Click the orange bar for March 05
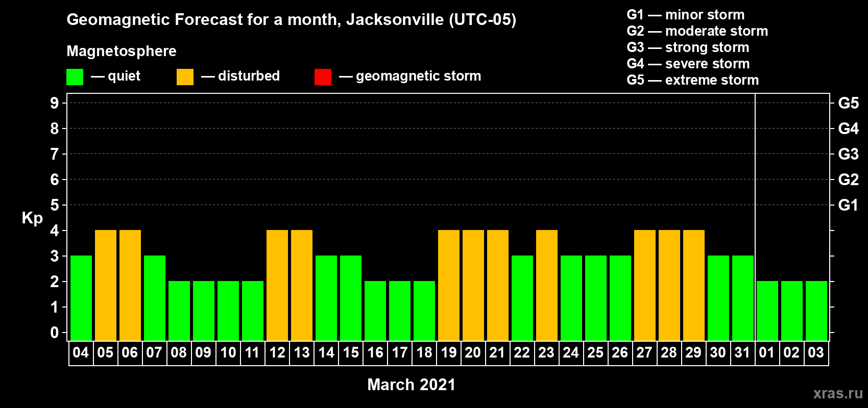 pos(106,285)
